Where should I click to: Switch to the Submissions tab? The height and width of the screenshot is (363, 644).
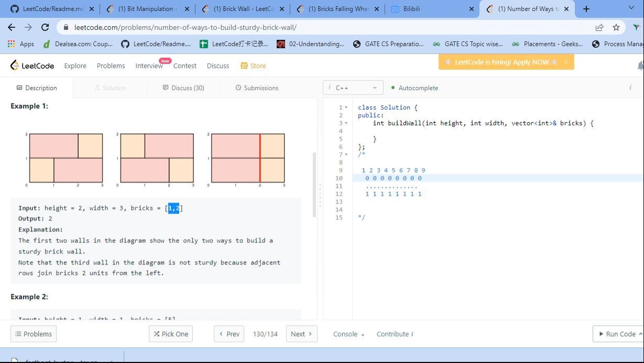(257, 88)
